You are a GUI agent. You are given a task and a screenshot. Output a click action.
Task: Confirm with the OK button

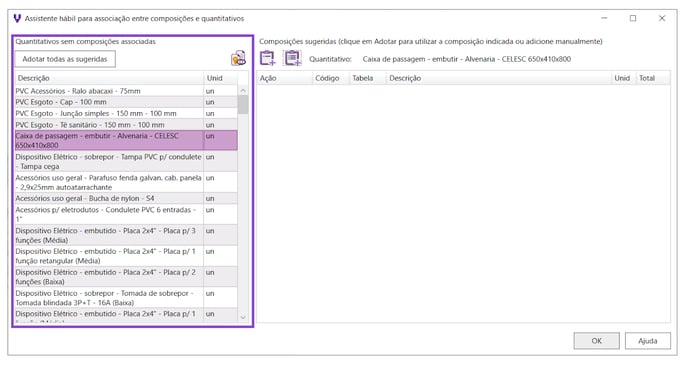(x=596, y=341)
